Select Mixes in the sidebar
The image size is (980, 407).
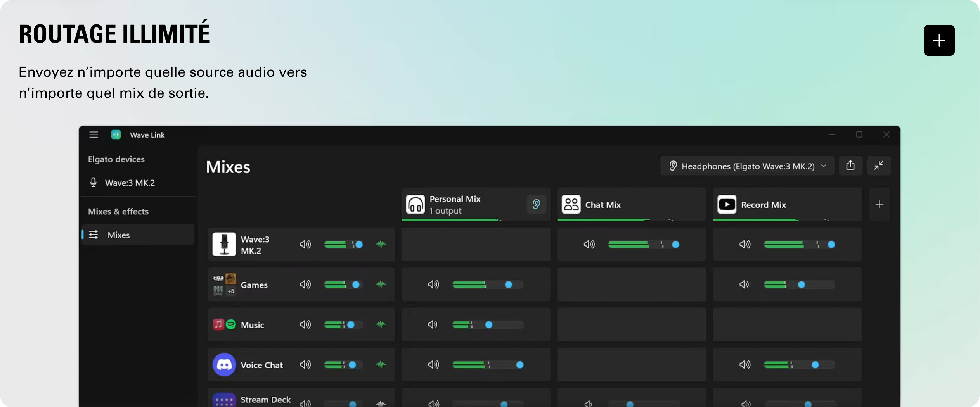(119, 235)
